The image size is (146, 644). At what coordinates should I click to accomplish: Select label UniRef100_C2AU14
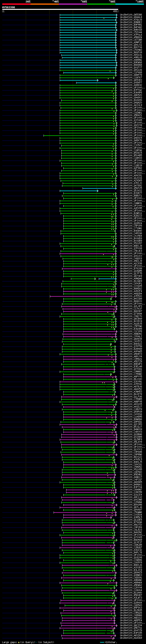click(131, 590)
